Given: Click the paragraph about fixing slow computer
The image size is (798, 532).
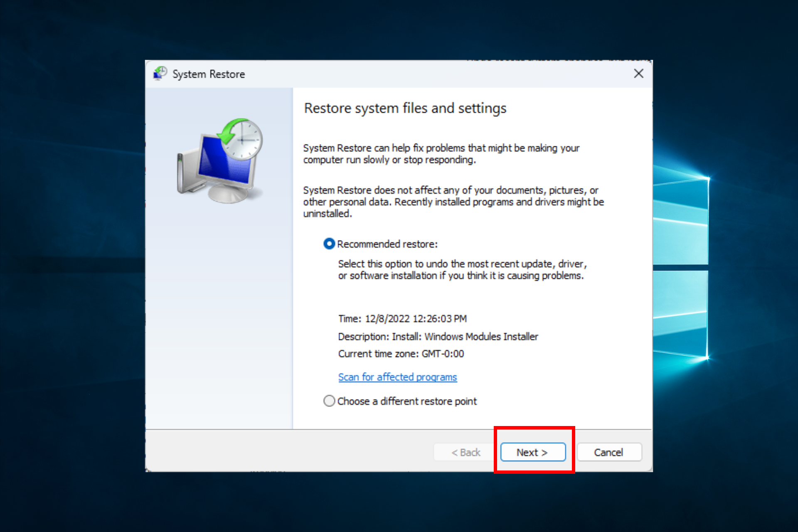Looking at the screenshot, I should point(441,154).
